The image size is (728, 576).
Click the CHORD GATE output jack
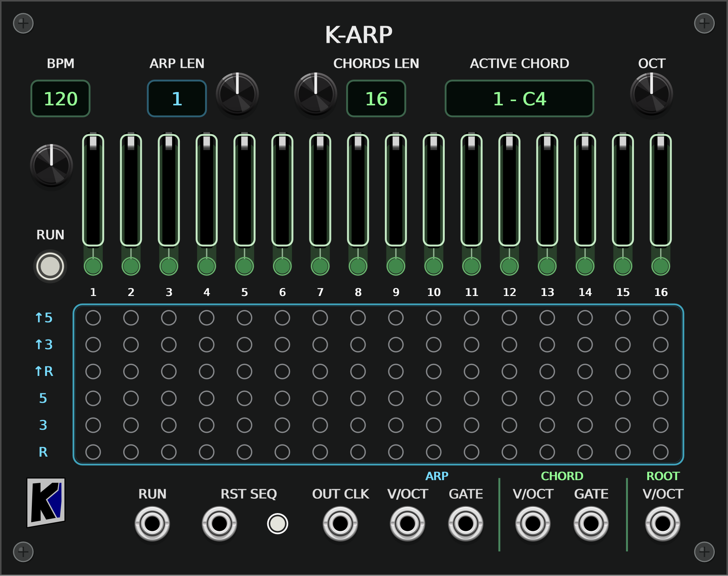point(591,524)
